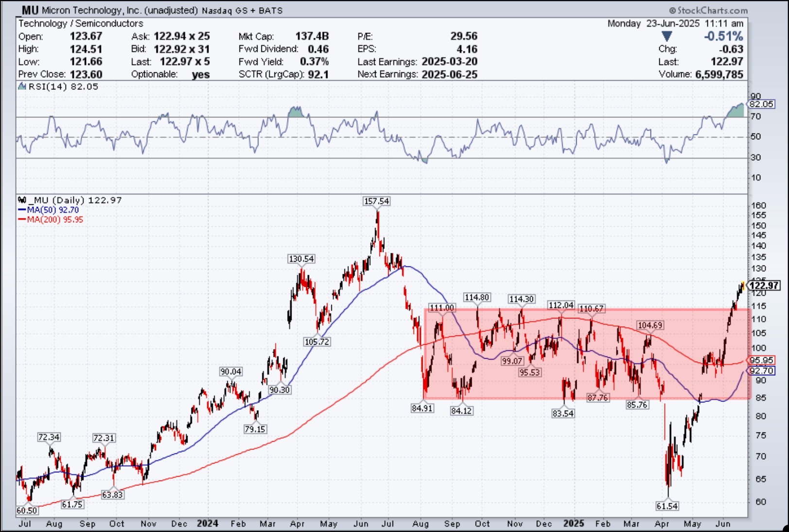Click the 112.04 price label
The image size is (789, 532).
pyautogui.click(x=561, y=305)
